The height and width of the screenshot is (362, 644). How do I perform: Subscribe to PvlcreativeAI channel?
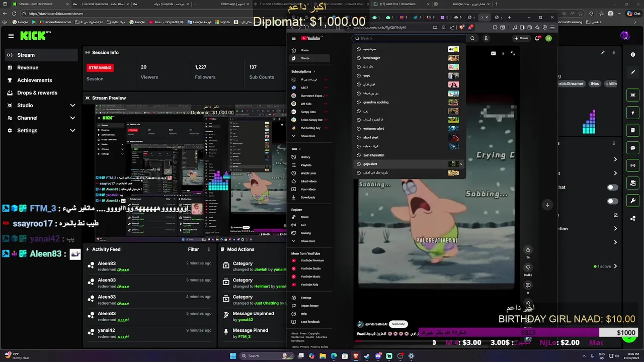point(398,324)
